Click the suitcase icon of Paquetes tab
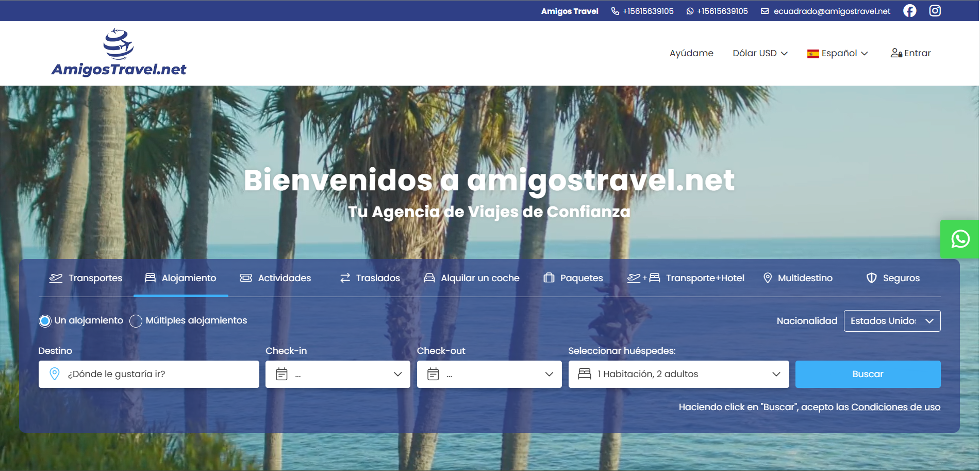This screenshot has height=471, width=980. pyautogui.click(x=549, y=278)
